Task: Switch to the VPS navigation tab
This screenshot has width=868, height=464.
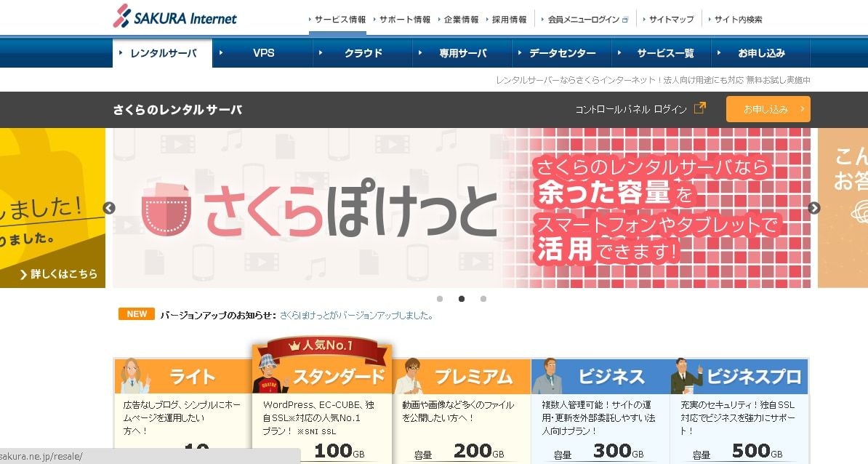Action: [263, 53]
